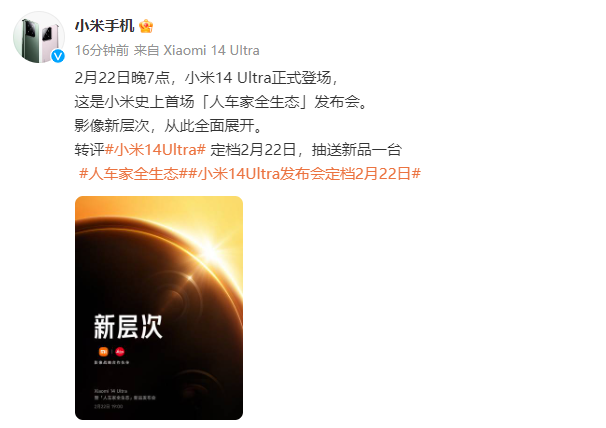
Task: Click the 来自 Xiaomi 14 Ultra source label
Action: 196,50
